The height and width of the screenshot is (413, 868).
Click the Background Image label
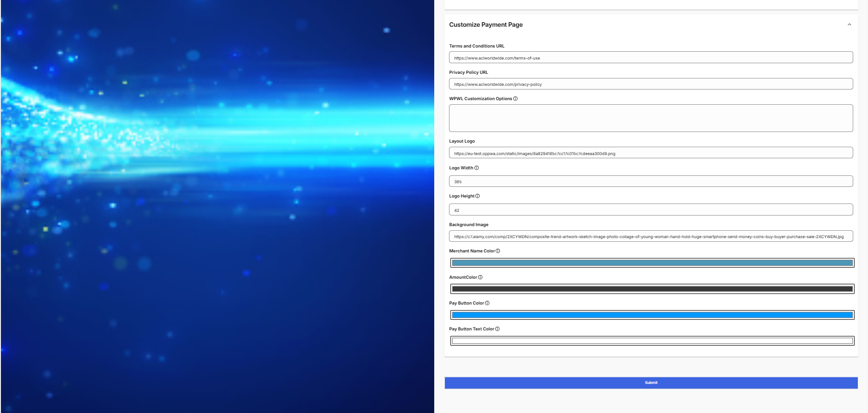[469, 225]
